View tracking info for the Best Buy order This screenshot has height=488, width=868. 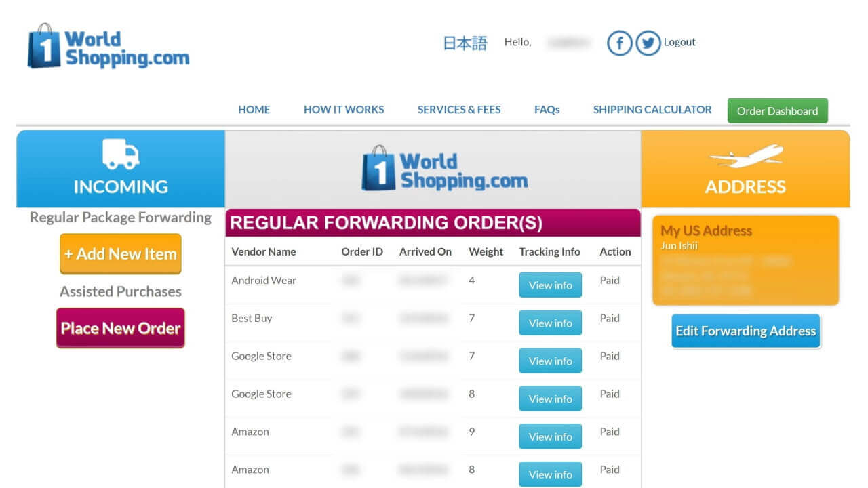[550, 323]
